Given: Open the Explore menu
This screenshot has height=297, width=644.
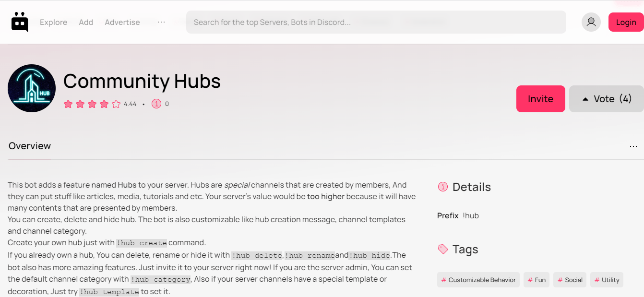Looking at the screenshot, I should pyautogui.click(x=53, y=22).
